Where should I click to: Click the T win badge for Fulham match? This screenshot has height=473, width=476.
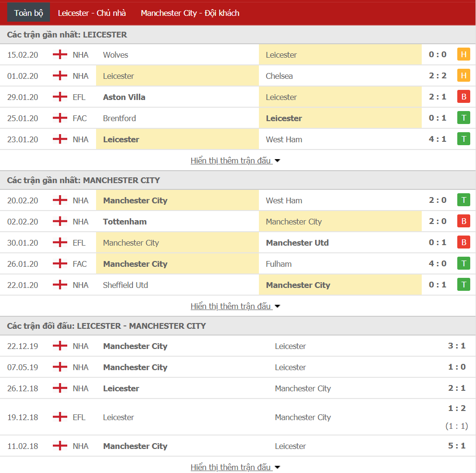[464, 264]
